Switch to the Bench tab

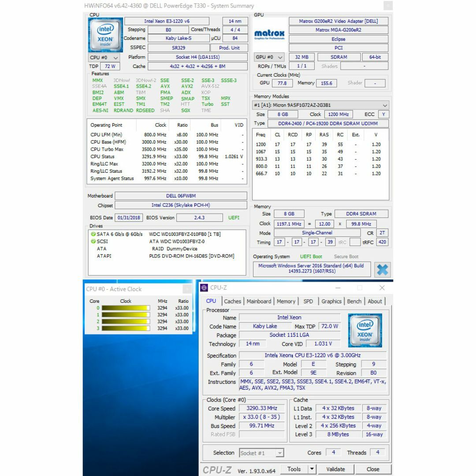(x=354, y=301)
